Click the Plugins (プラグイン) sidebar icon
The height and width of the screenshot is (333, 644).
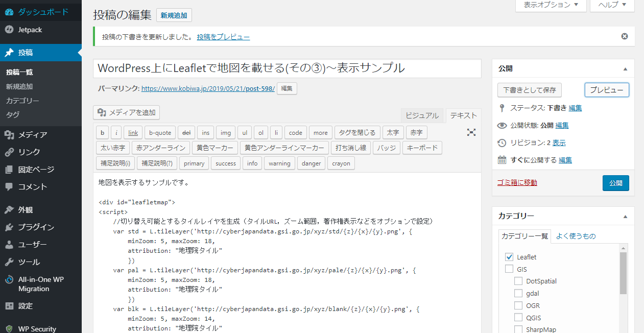tap(9, 227)
